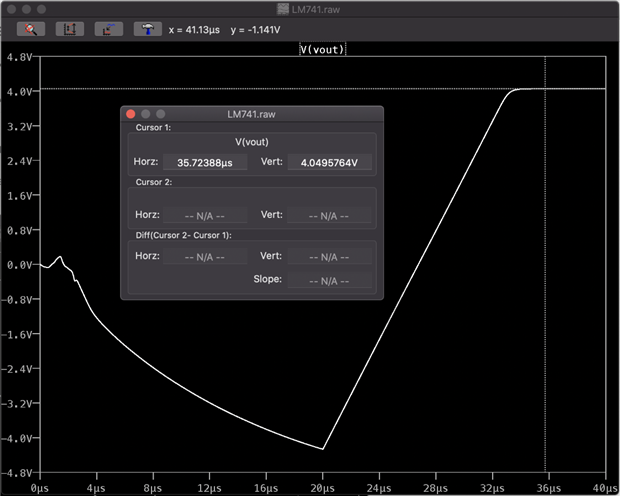Open the control panel hammer icon
The height and width of the screenshot is (496, 620).
pos(148,29)
